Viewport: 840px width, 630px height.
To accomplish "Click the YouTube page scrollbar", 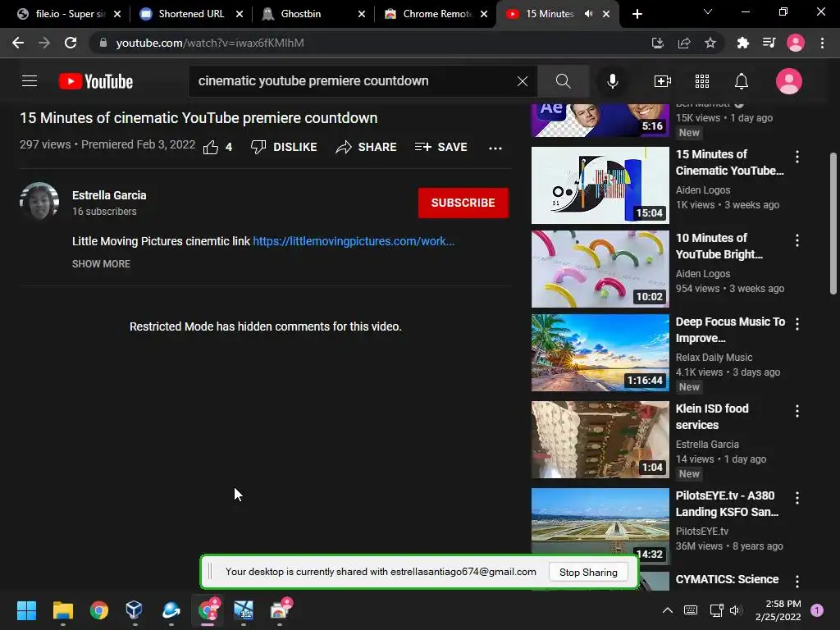I will tap(833, 223).
